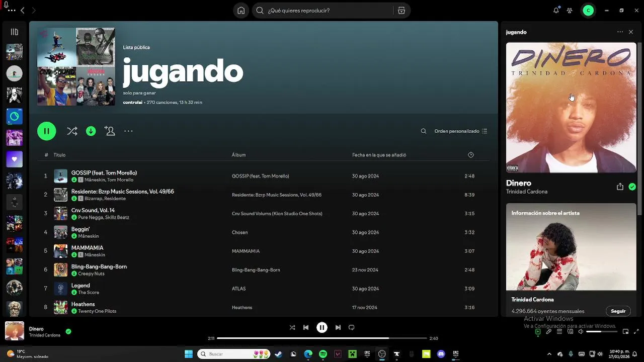Toggle shuffle in the bottom player bar
Viewport: 644px width, 362px height.
[292, 327]
